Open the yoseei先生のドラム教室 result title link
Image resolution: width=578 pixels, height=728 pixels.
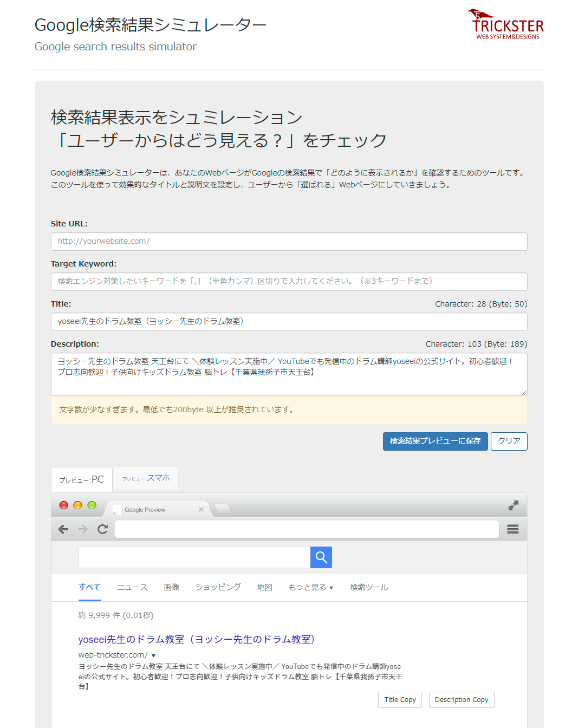click(x=197, y=639)
